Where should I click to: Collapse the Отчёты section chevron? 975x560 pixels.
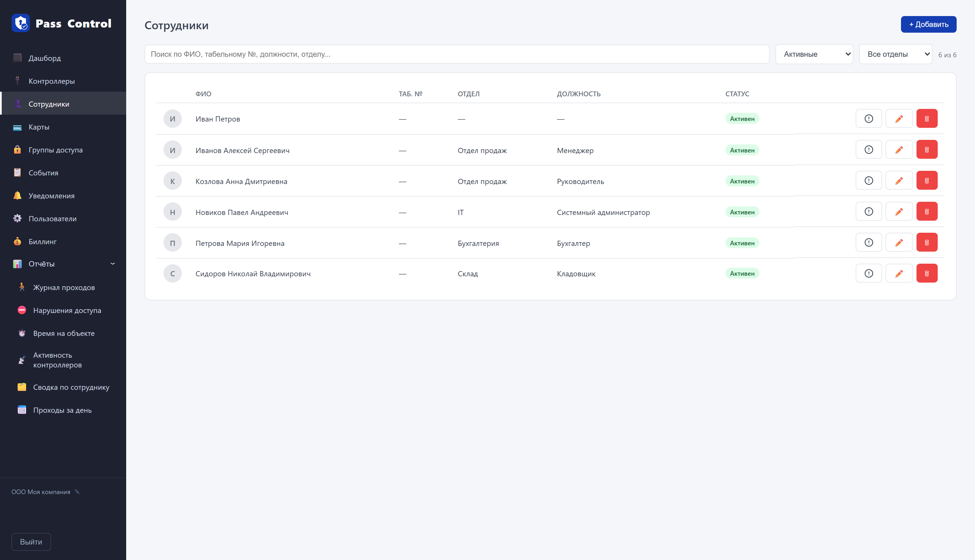(113, 264)
